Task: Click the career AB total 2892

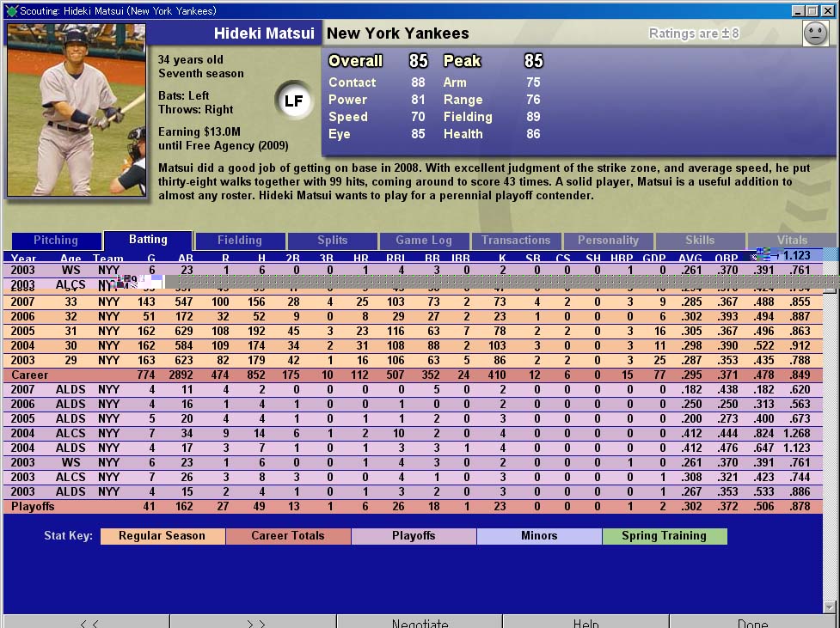Action: tap(181, 375)
